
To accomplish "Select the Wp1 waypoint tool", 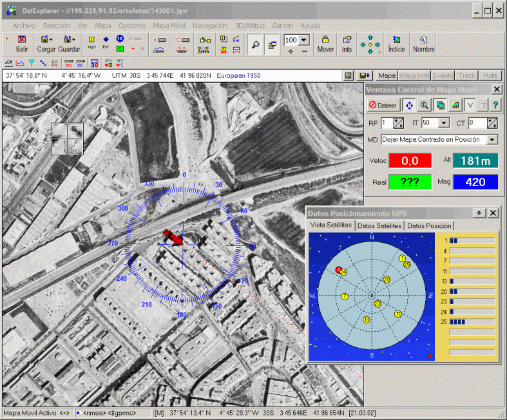I will (x=91, y=43).
